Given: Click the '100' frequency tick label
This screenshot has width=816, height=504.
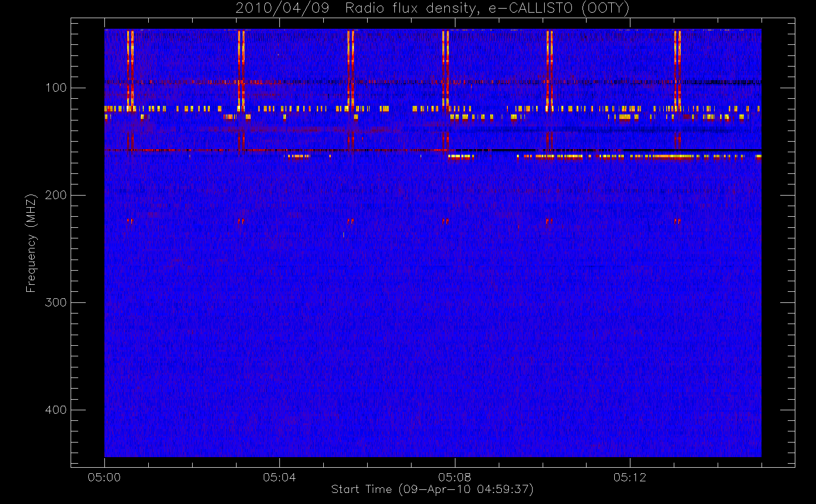Looking at the screenshot, I should [56, 88].
